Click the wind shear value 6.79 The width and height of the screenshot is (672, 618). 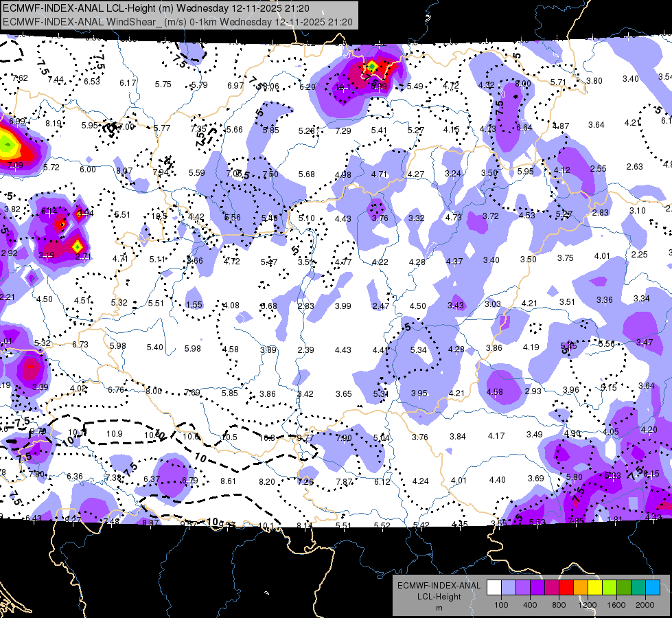pos(190,481)
